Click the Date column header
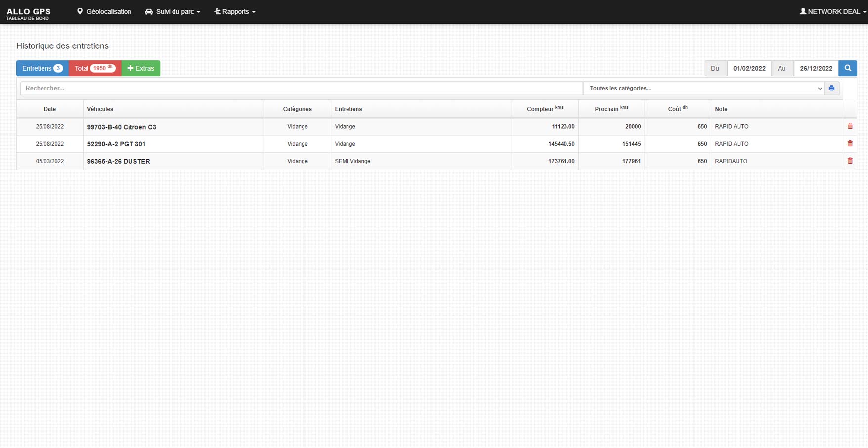This screenshot has height=448, width=868. point(50,109)
